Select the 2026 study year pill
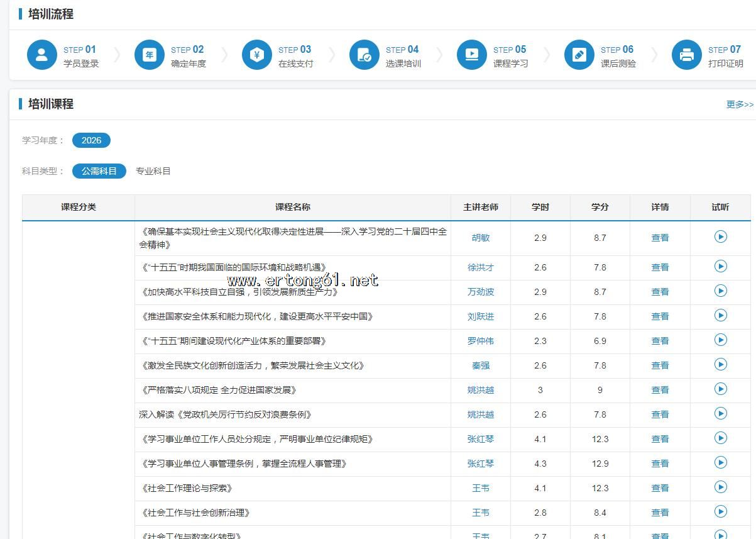756x539 pixels. [91, 140]
